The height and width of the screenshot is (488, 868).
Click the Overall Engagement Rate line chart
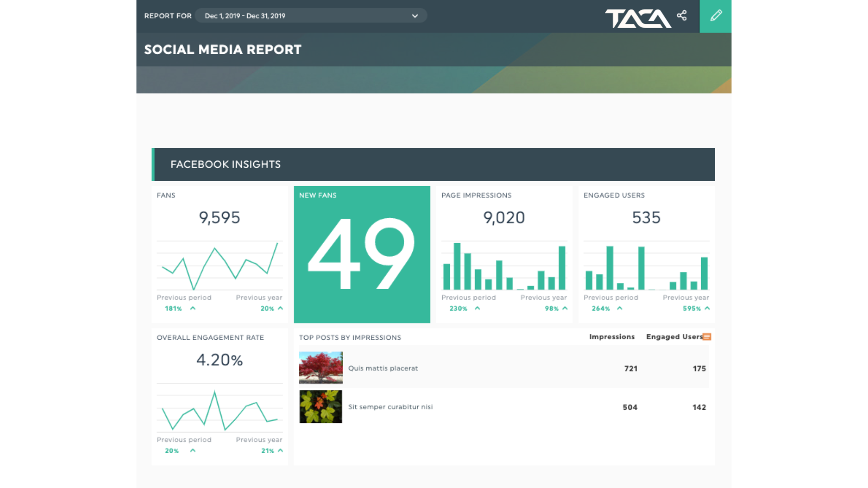click(220, 408)
